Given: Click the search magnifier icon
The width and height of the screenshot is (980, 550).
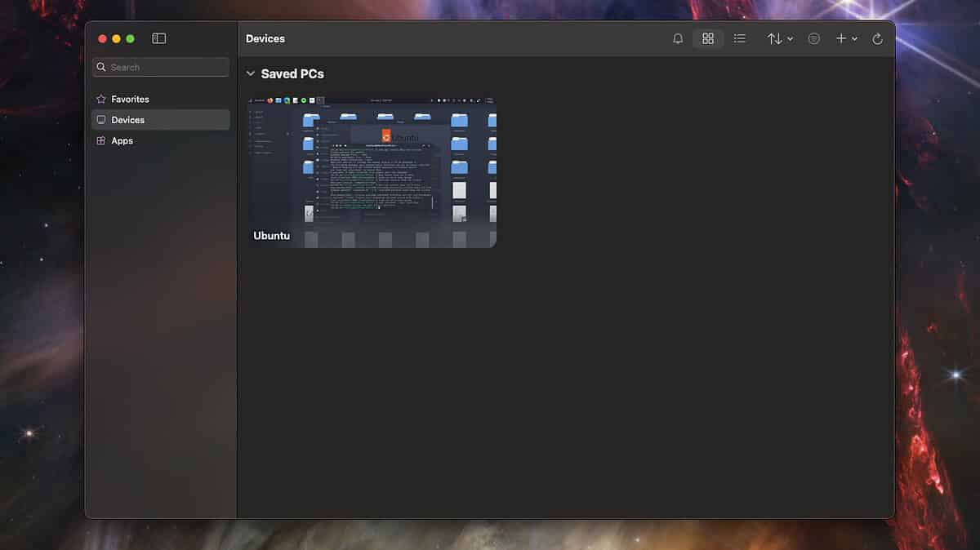Looking at the screenshot, I should pos(101,66).
